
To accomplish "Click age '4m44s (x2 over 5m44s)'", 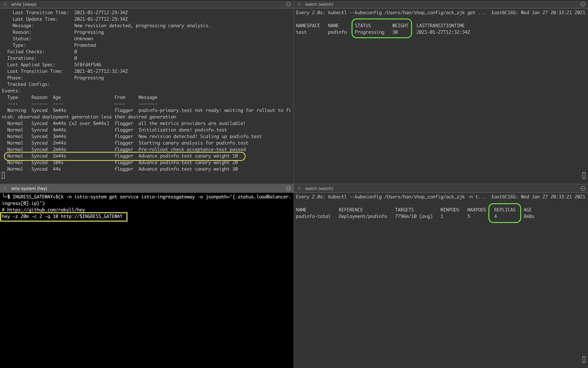I will click(81, 124).
